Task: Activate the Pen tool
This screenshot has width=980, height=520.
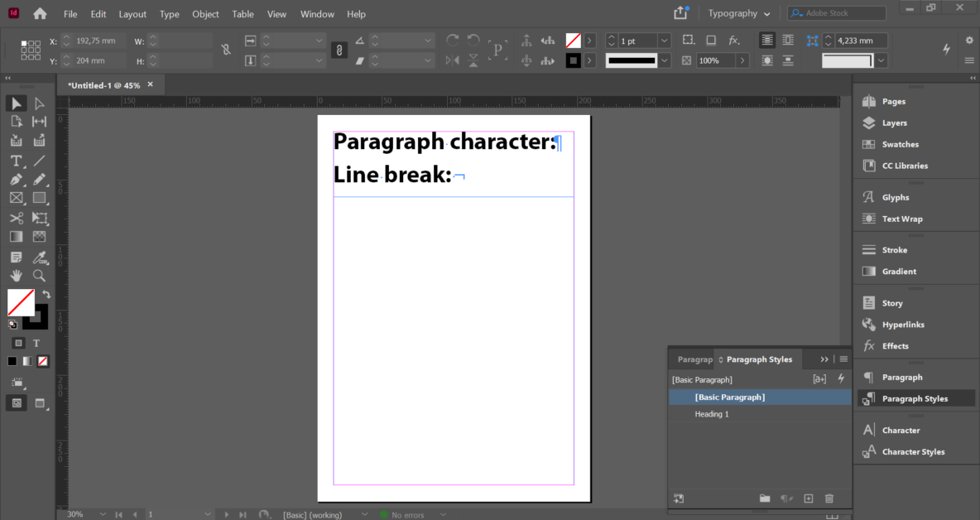Action: [16, 180]
